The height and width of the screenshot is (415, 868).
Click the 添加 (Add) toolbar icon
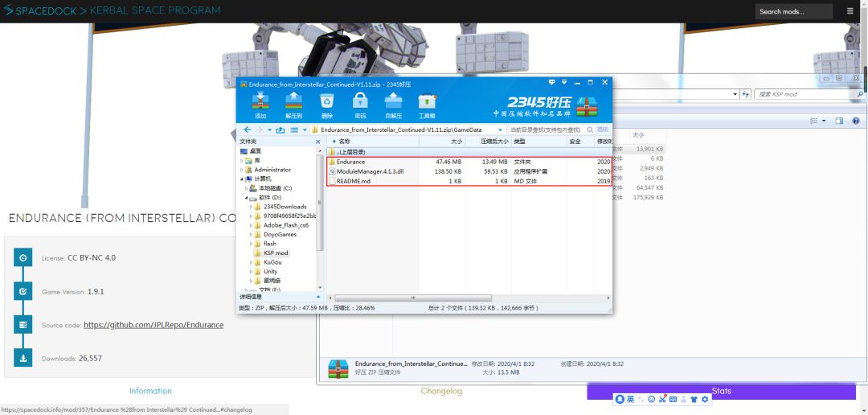click(260, 105)
